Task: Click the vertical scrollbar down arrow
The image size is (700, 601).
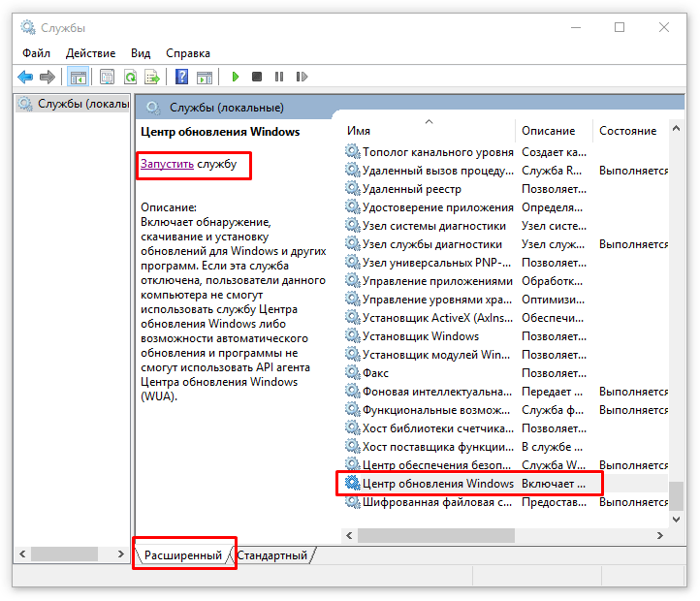Action: coord(677,520)
